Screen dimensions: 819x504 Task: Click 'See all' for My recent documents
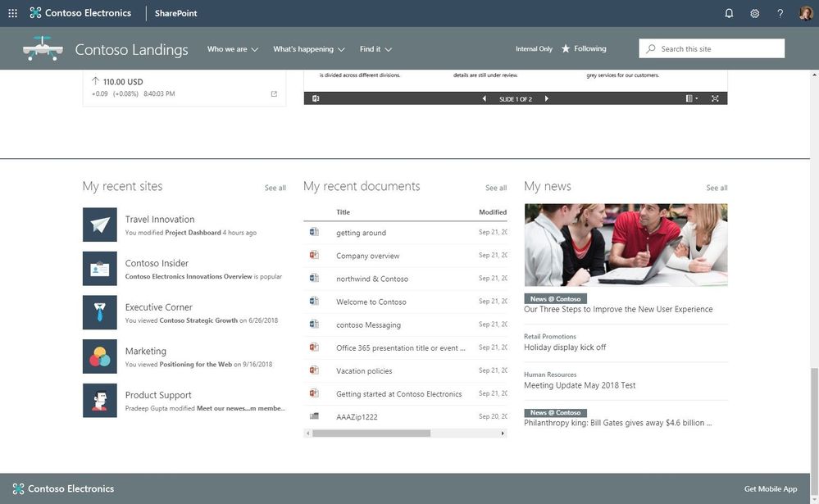(496, 188)
